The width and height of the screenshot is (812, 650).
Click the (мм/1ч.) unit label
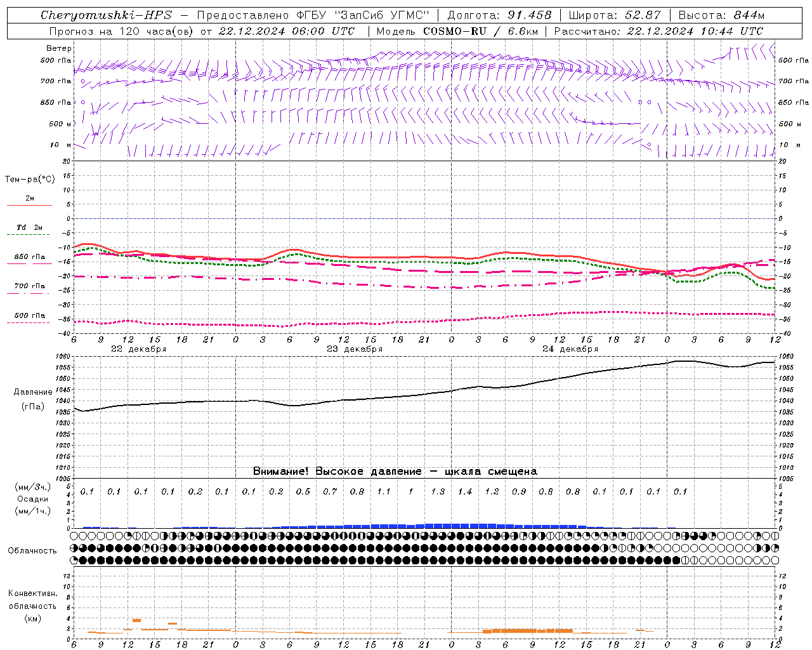point(32,512)
